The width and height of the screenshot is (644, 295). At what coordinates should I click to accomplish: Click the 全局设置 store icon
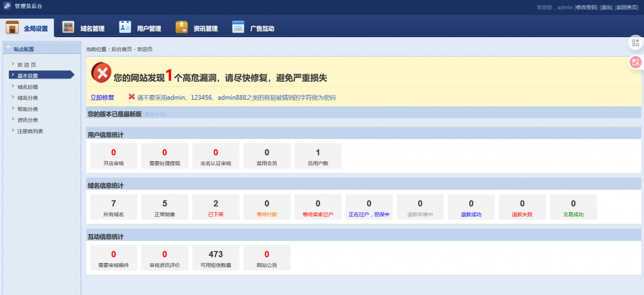pos(13,28)
